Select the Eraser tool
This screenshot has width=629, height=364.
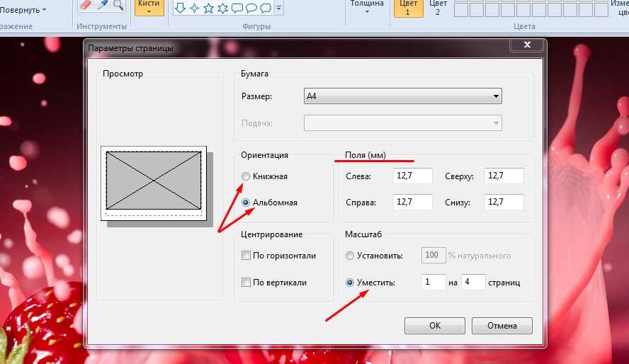click(x=86, y=5)
